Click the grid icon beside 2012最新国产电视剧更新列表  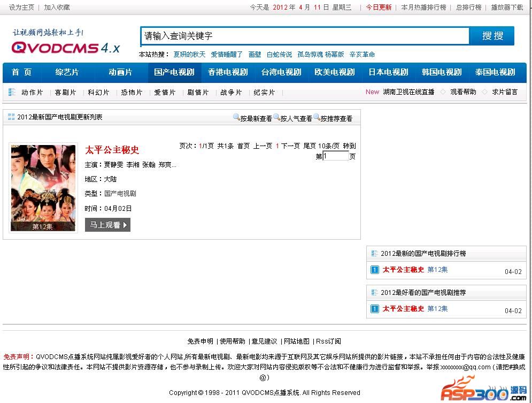pos(11,117)
